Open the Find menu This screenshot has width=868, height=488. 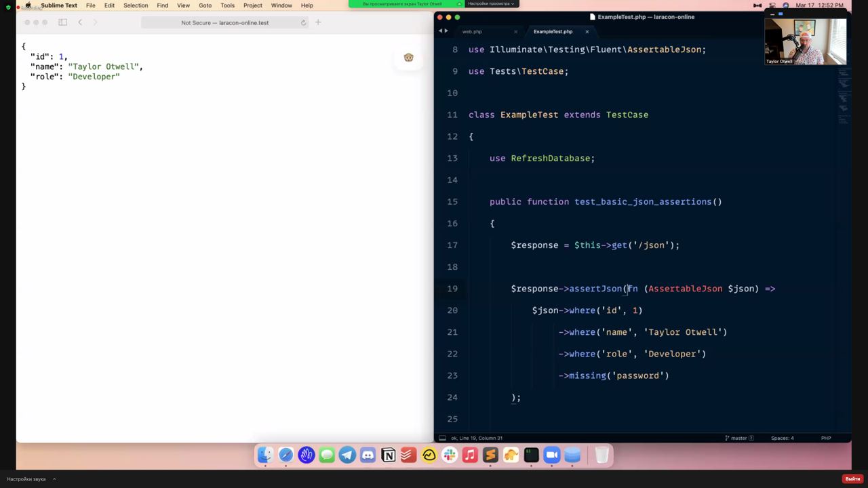pyautogui.click(x=162, y=5)
